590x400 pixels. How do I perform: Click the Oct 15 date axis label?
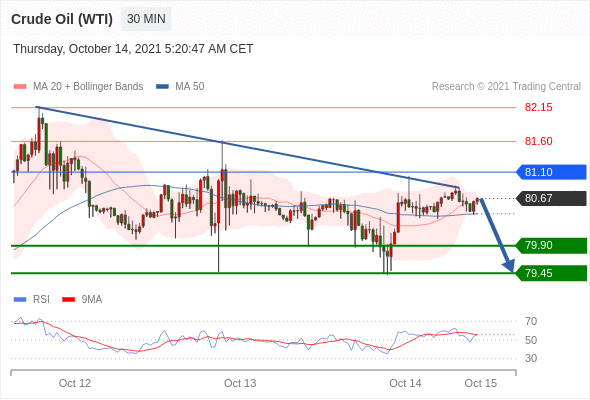(481, 383)
